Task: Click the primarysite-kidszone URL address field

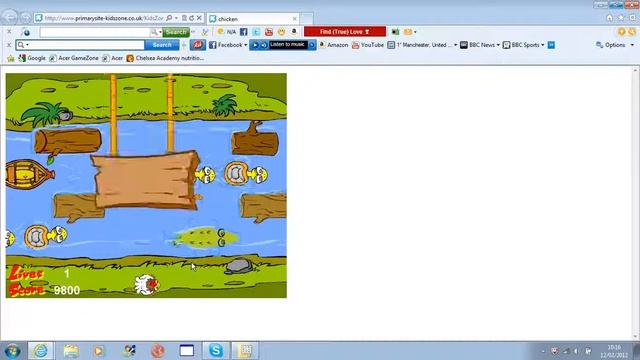Action: (x=104, y=18)
